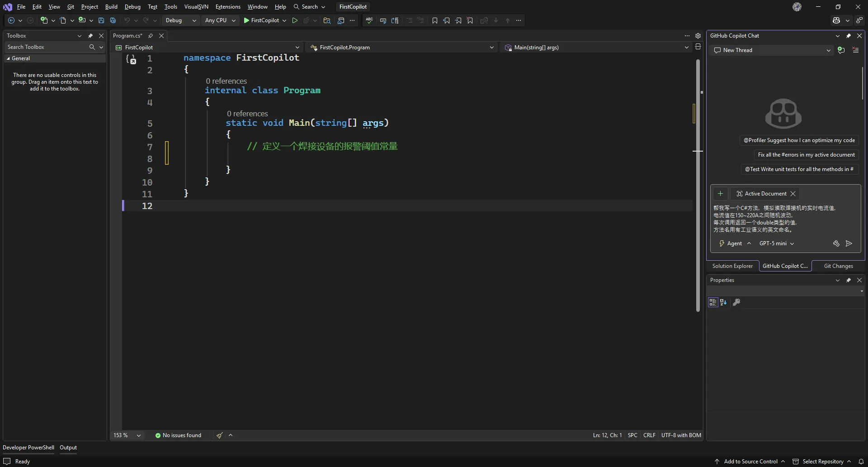The height and width of the screenshot is (467, 868).
Task: Open the Output tab
Action: tap(68, 448)
